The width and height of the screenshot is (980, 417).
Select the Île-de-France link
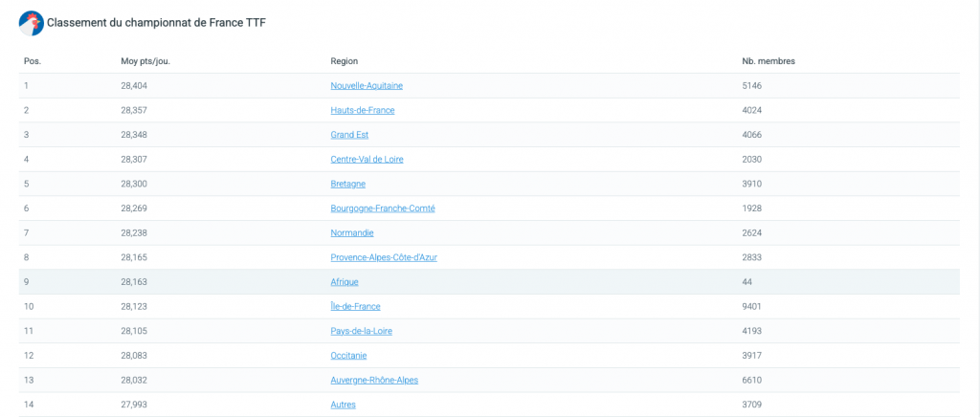(x=355, y=306)
